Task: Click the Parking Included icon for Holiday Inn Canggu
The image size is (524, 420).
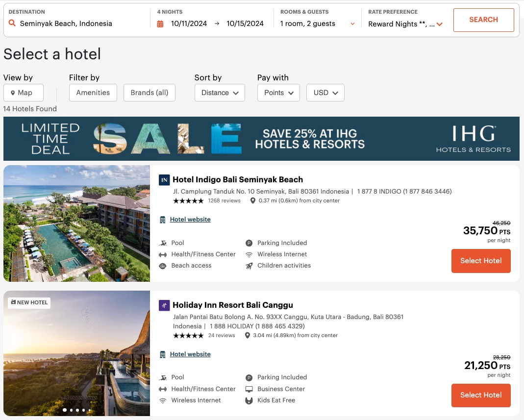Action: [x=248, y=377]
